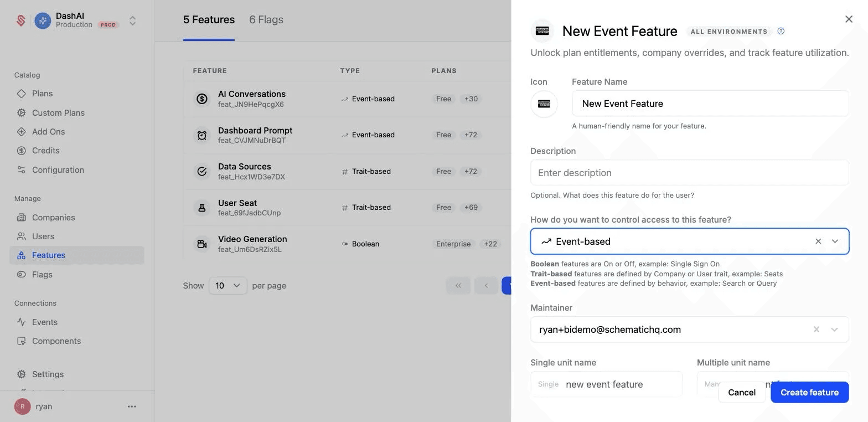Open user options ellipsis next to ryan
The image size is (868, 422).
[x=132, y=406]
